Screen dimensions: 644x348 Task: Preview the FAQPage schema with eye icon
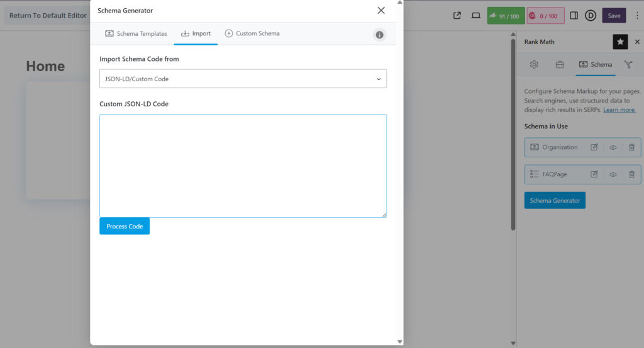(x=613, y=174)
